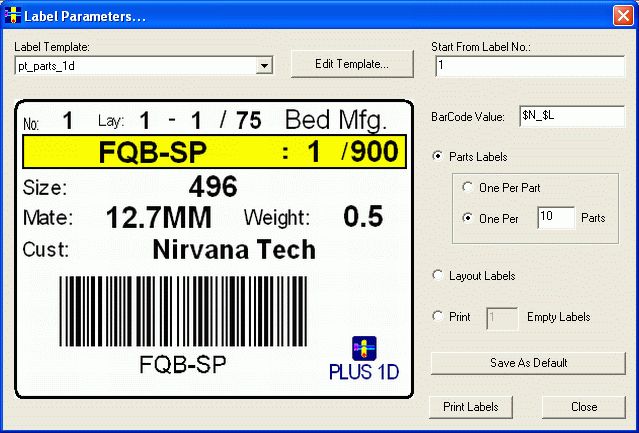
Task: Click the 'BarCode Value:' caption
Action: pos(468,117)
